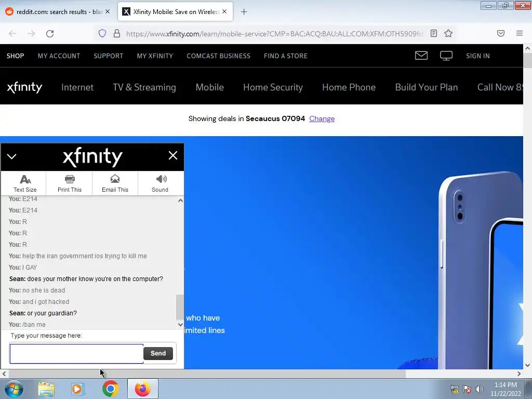Open COMCAST BUSINESS link

coord(219,56)
